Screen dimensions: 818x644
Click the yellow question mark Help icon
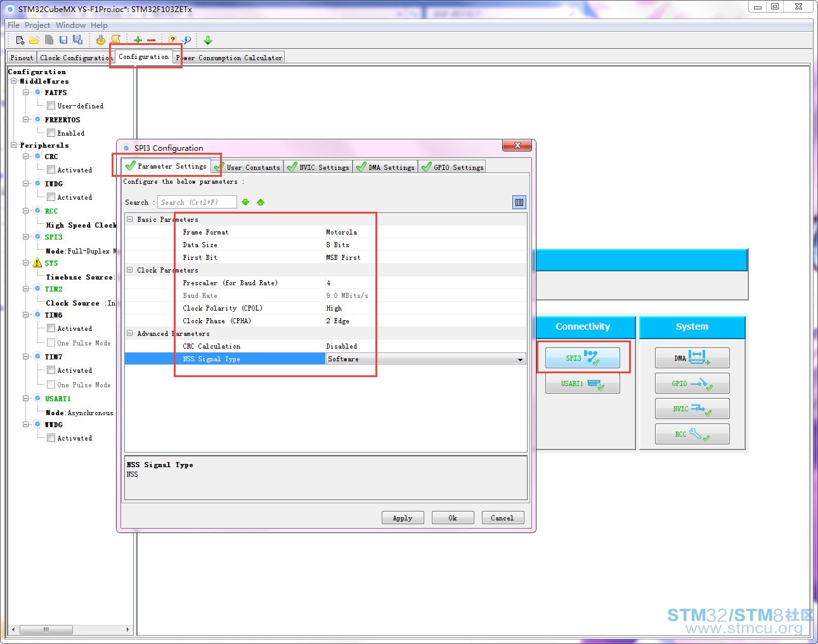pos(172,40)
